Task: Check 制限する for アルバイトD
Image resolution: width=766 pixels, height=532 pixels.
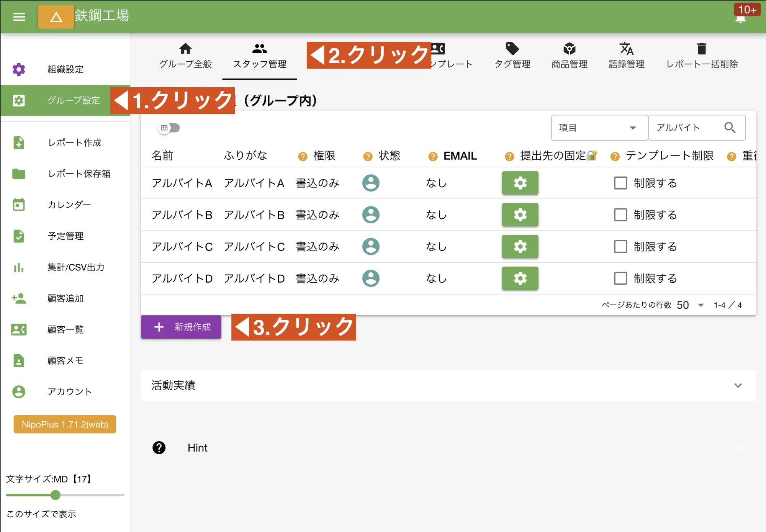Action: pyautogui.click(x=620, y=278)
